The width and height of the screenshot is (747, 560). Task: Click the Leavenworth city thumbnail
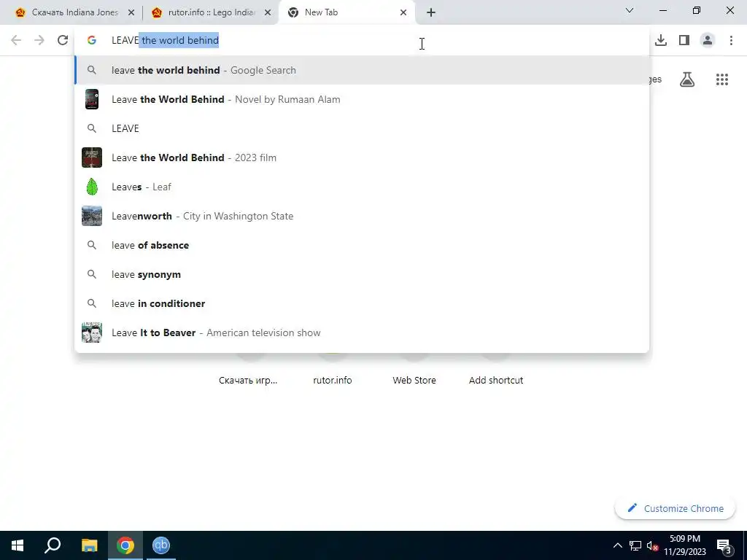tap(92, 216)
